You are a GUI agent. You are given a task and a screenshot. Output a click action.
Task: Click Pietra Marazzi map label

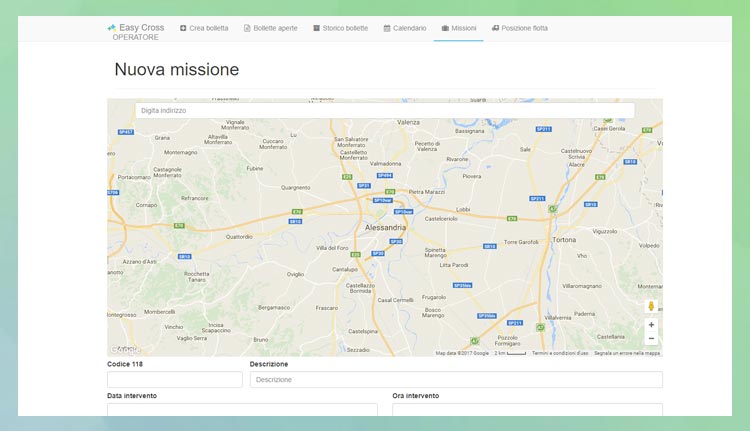pos(427,192)
